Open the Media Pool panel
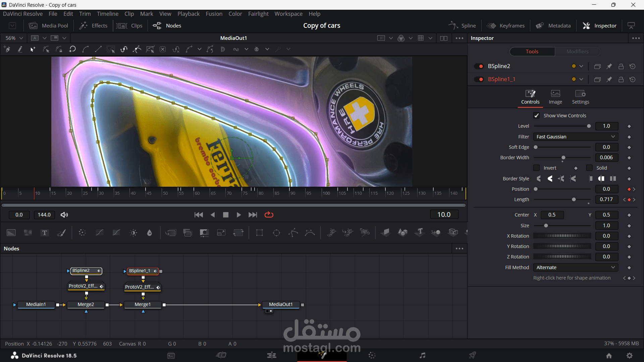Image resolution: width=644 pixels, height=362 pixels. [49, 26]
